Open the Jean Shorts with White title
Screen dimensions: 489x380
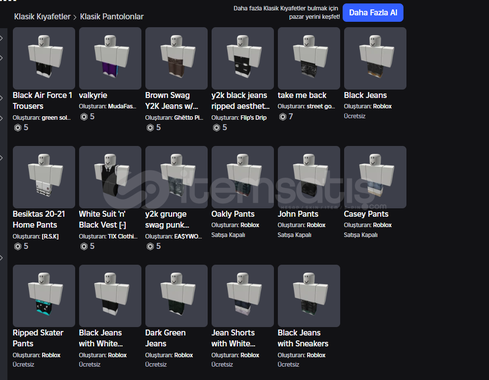click(233, 338)
